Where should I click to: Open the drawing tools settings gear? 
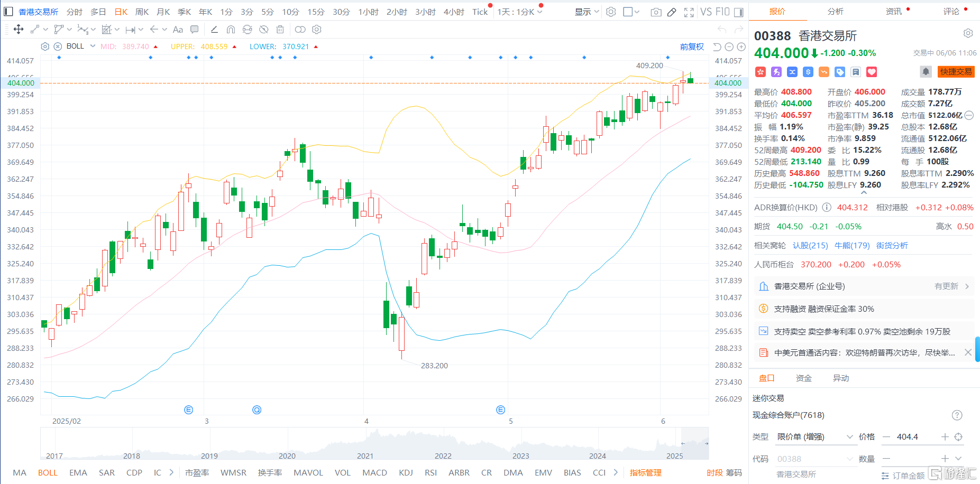point(317,30)
